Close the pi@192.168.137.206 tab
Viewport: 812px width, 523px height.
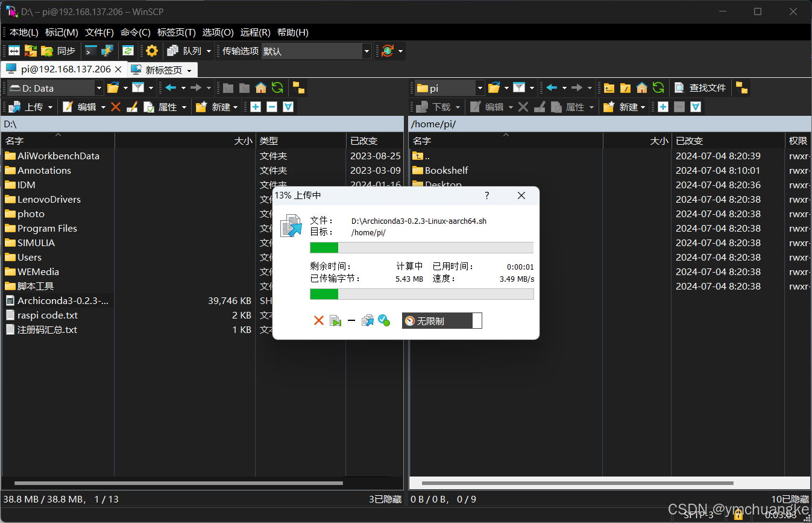click(x=119, y=69)
